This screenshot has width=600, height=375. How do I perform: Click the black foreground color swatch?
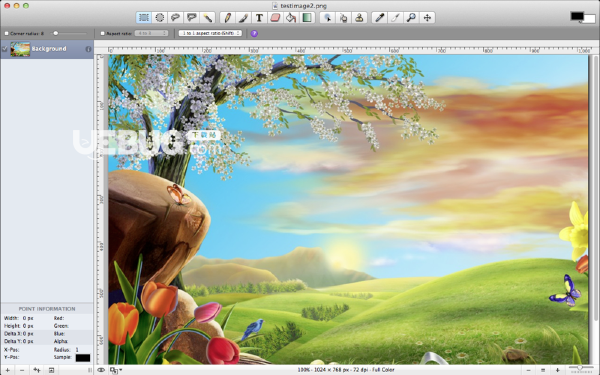coord(577,16)
